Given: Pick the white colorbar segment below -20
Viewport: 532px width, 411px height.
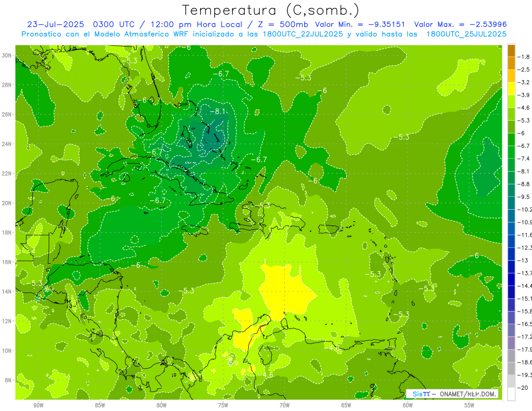Looking at the screenshot, I should (511, 394).
